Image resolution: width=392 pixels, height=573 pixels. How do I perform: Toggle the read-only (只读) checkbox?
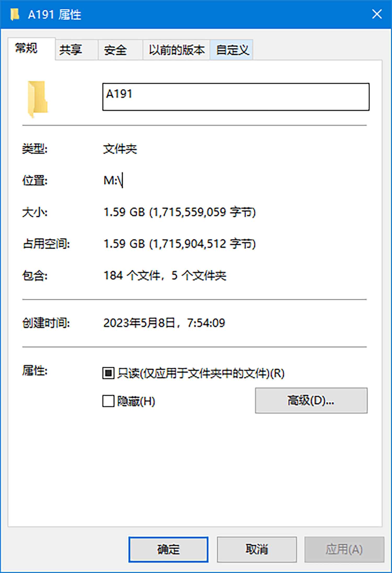pyautogui.click(x=108, y=373)
